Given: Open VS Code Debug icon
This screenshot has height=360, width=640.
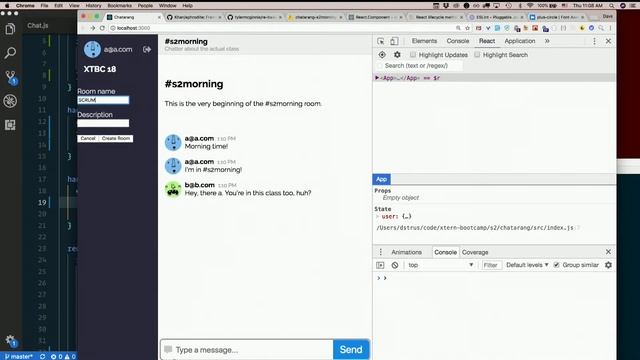Looking at the screenshot, I should click(x=10, y=101).
